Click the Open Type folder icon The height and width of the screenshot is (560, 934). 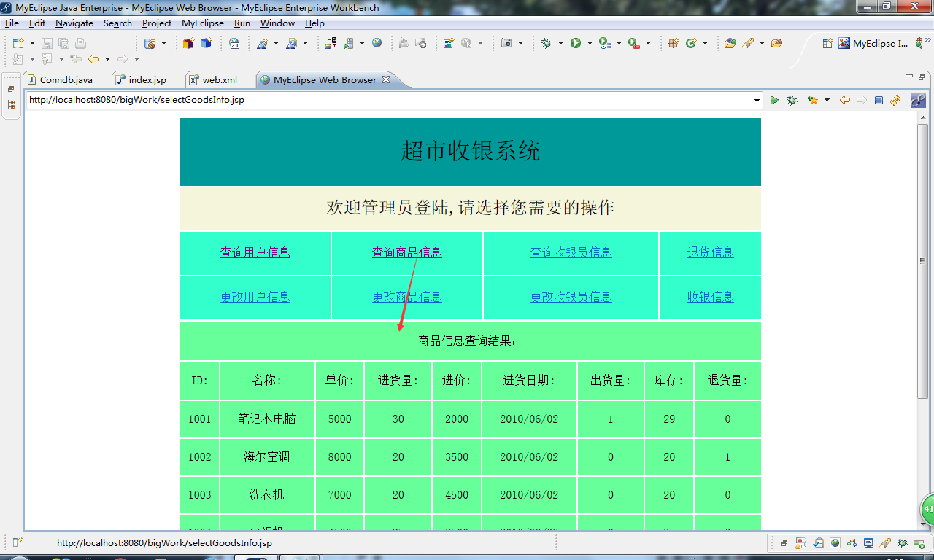click(730, 44)
